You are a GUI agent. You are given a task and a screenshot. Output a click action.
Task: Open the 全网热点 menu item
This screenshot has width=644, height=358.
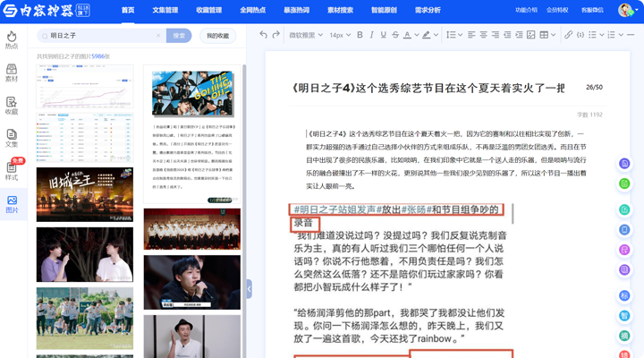[x=252, y=10]
